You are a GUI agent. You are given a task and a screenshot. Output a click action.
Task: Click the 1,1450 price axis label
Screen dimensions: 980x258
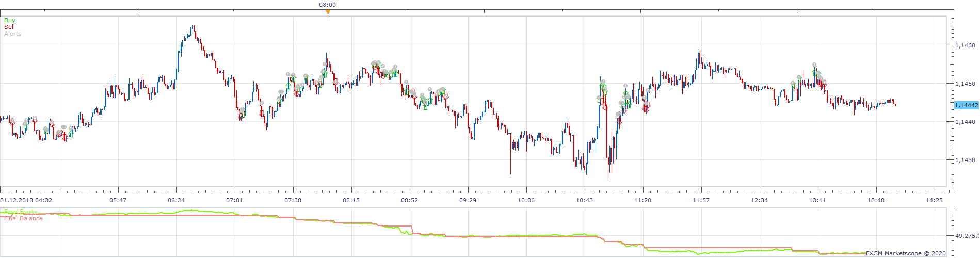tap(965, 84)
